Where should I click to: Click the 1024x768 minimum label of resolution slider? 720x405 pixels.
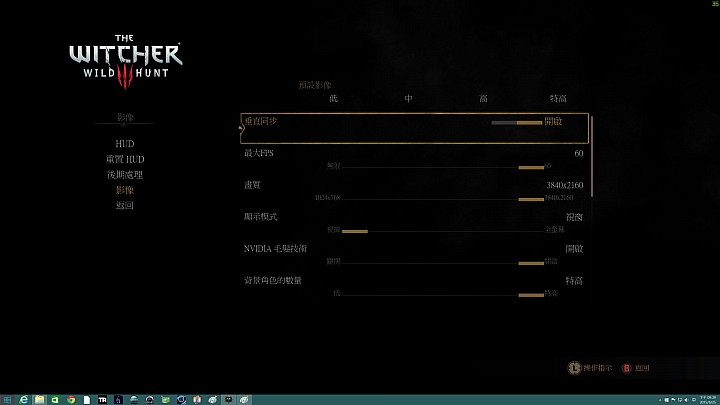[327, 198]
